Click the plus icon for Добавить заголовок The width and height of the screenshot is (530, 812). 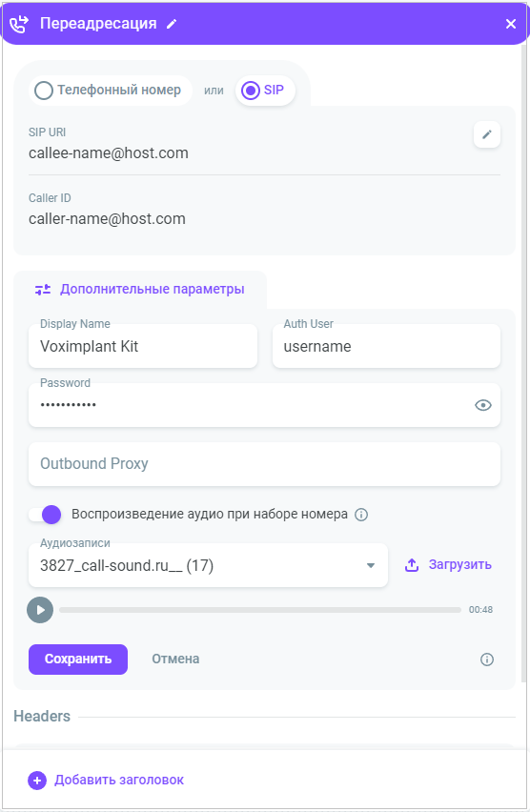click(x=37, y=780)
